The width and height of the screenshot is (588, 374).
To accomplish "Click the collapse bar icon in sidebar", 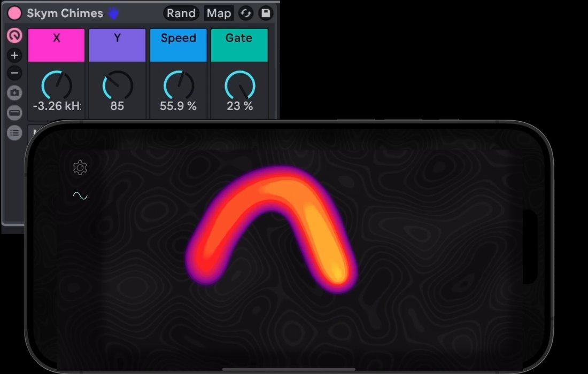I will [x=14, y=112].
